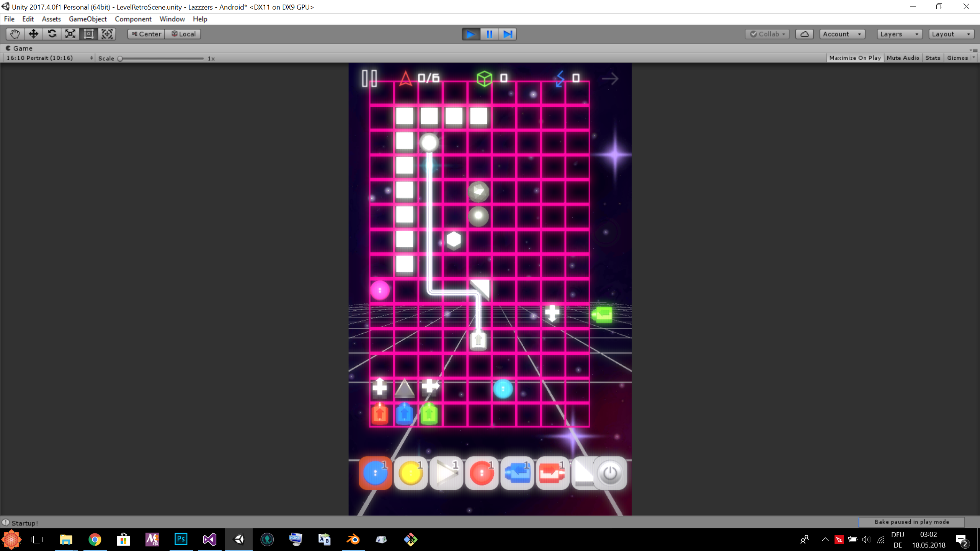The image size is (980, 551).
Task: Click the Game view Scale slider
Action: pyautogui.click(x=162, y=59)
